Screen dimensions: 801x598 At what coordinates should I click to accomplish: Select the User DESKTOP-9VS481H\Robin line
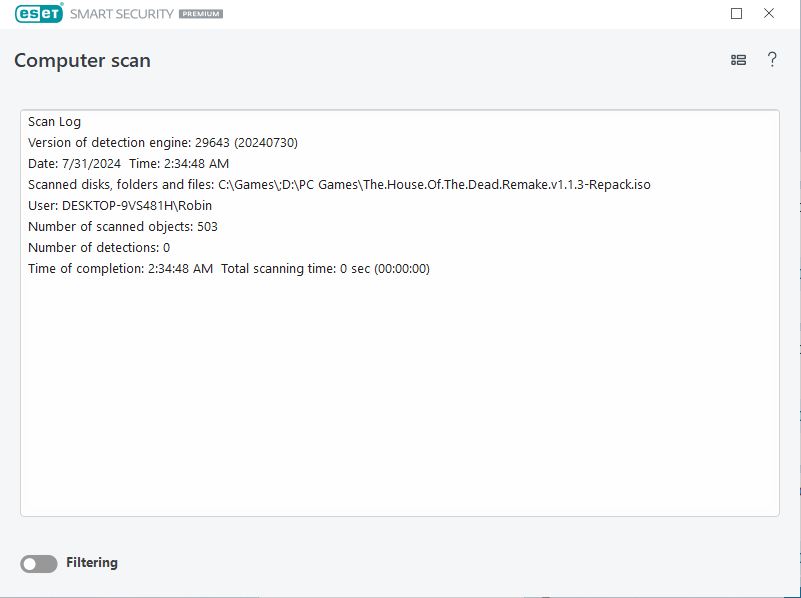[x=120, y=205]
